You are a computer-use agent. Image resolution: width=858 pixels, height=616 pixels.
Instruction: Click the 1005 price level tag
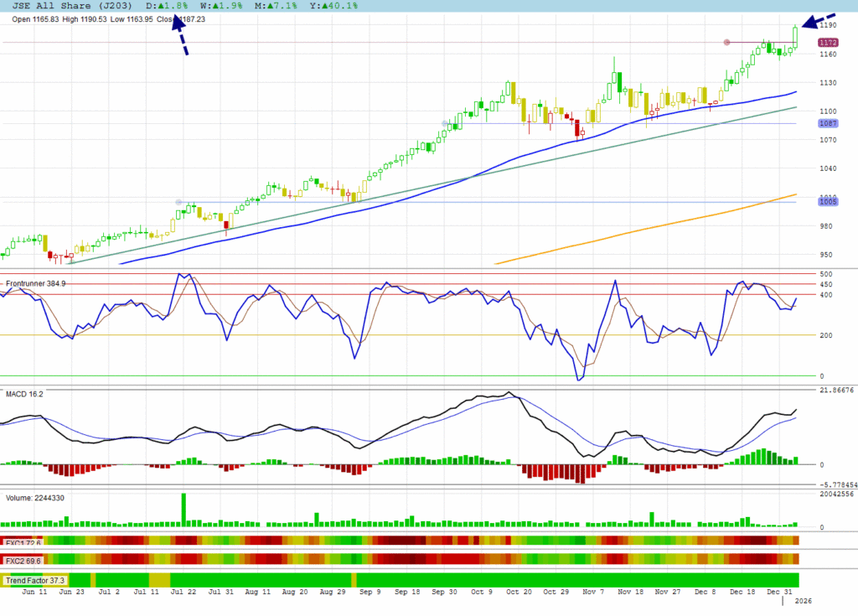pos(828,202)
